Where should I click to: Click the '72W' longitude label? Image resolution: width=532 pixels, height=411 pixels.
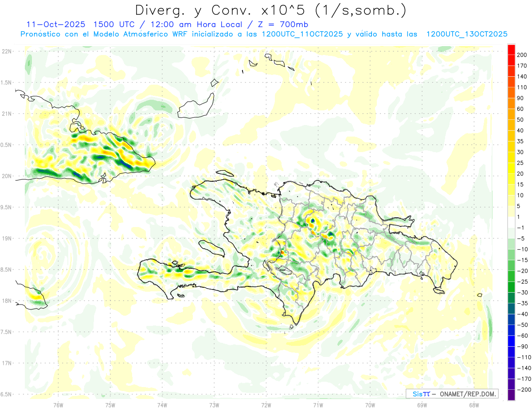tap(266, 405)
